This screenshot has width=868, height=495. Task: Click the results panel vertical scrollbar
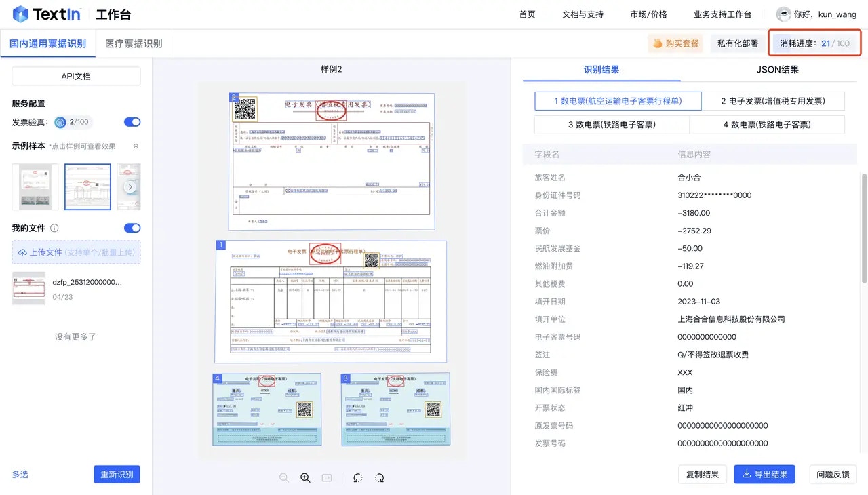[x=864, y=228]
